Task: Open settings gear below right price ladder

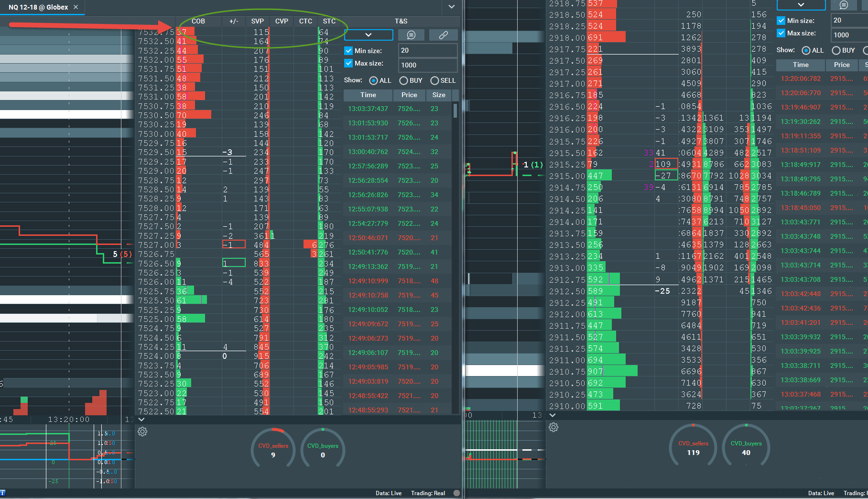Action: click(553, 427)
